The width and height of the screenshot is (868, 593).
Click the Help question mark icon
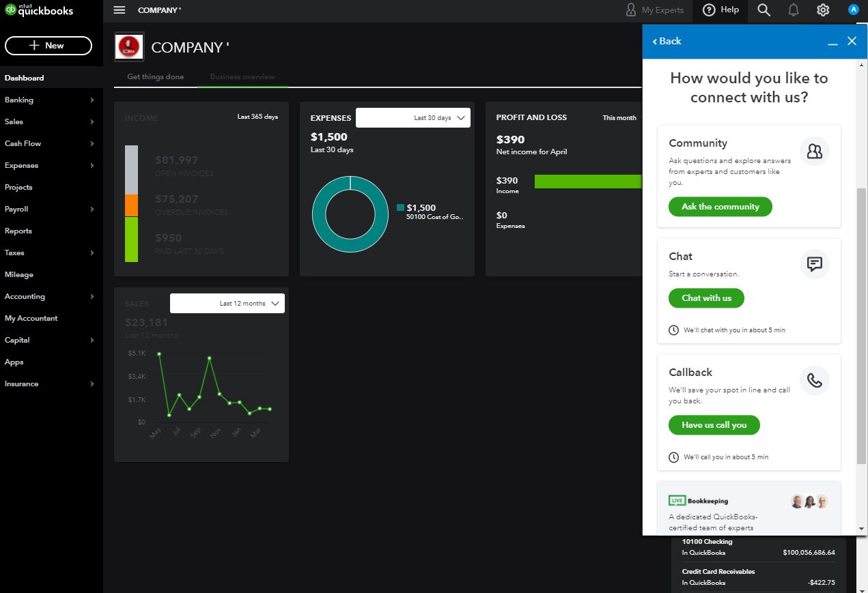tap(710, 10)
